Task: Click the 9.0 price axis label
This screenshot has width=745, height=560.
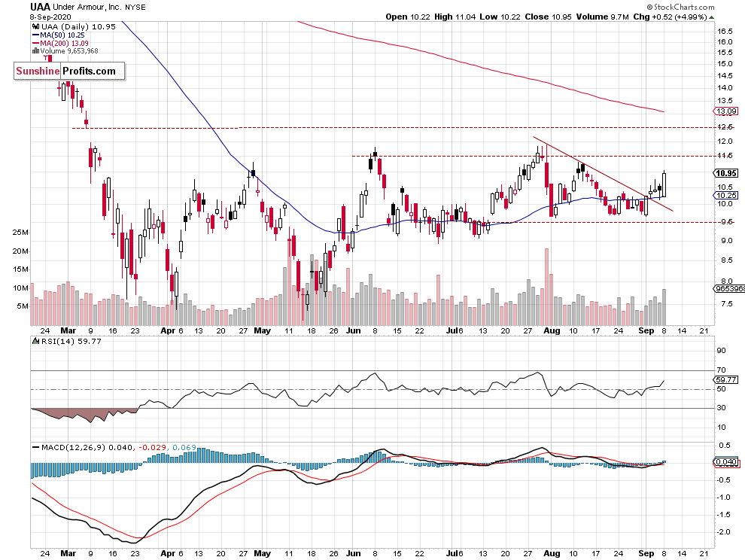Action: (x=727, y=241)
